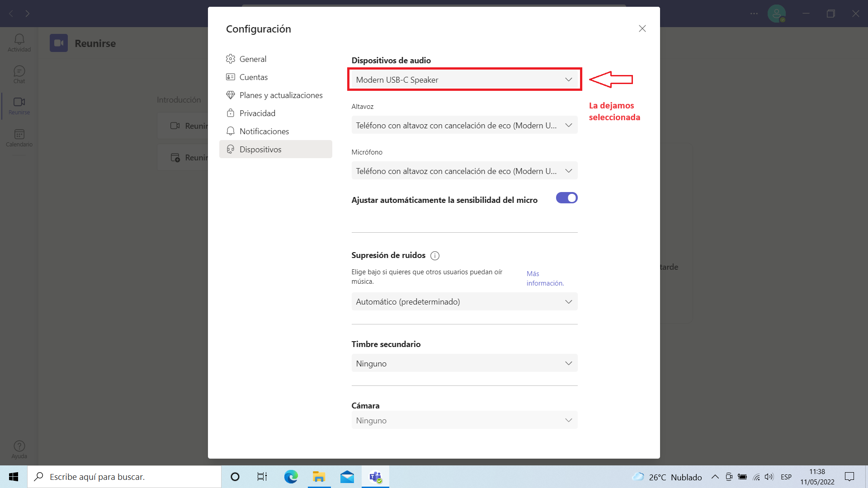Click the noise suppression info icon
This screenshot has height=488, width=868.
click(435, 256)
